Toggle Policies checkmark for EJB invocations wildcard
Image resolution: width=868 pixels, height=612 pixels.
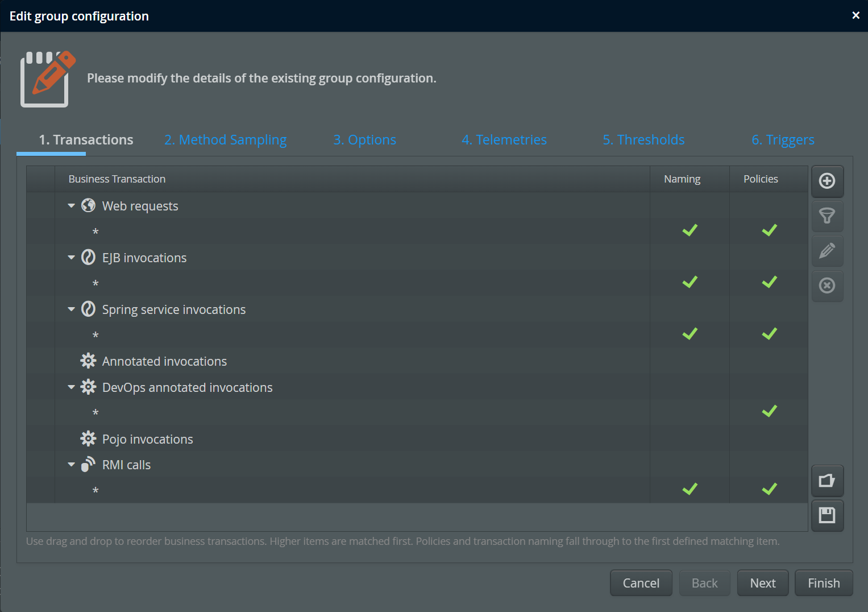pyautogui.click(x=769, y=282)
